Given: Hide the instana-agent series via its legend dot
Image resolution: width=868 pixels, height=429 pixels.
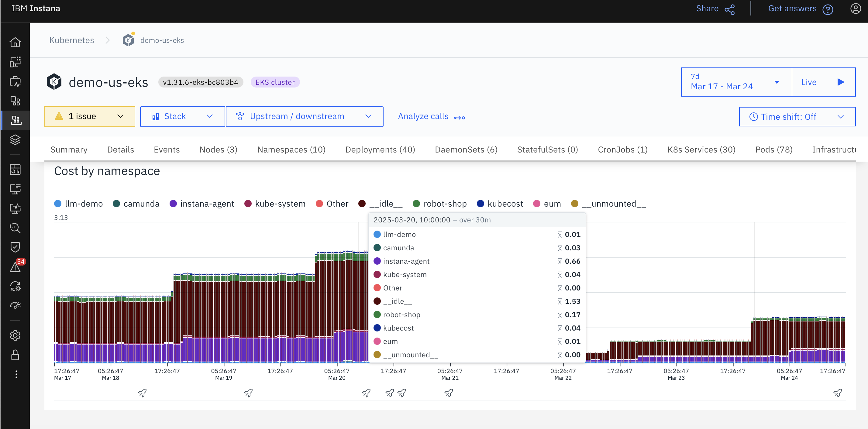Looking at the screenshot, I should click(x=173, y=203).
